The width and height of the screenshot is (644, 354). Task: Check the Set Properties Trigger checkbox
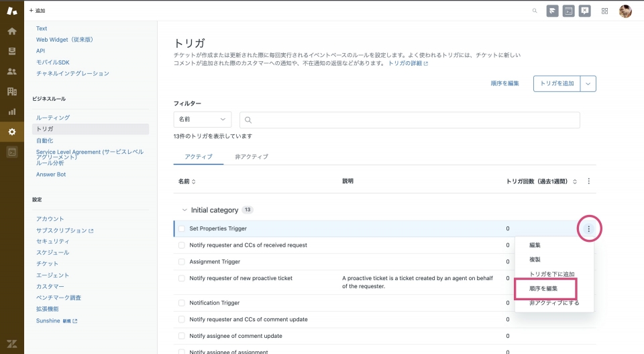tap(182, 229)
